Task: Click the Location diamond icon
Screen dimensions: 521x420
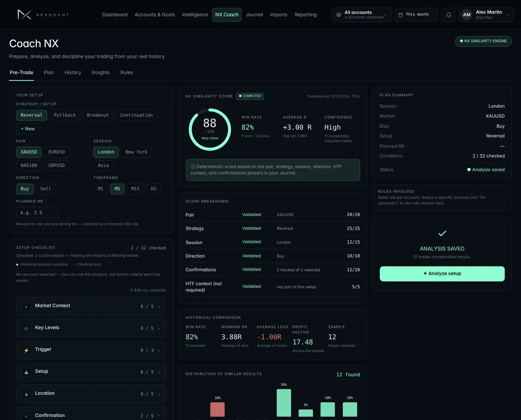Action: (x=26, y=394)
